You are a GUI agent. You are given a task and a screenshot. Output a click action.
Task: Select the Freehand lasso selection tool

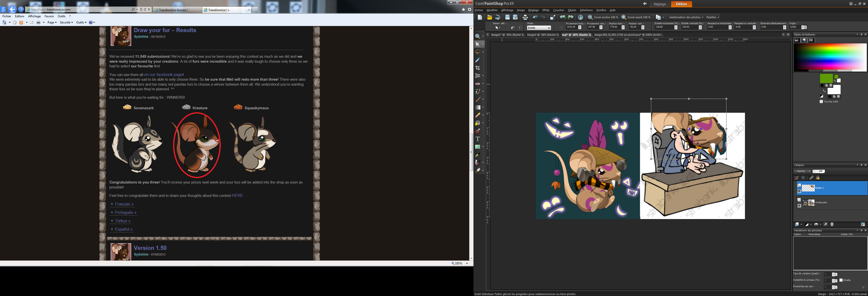[477, 52]
